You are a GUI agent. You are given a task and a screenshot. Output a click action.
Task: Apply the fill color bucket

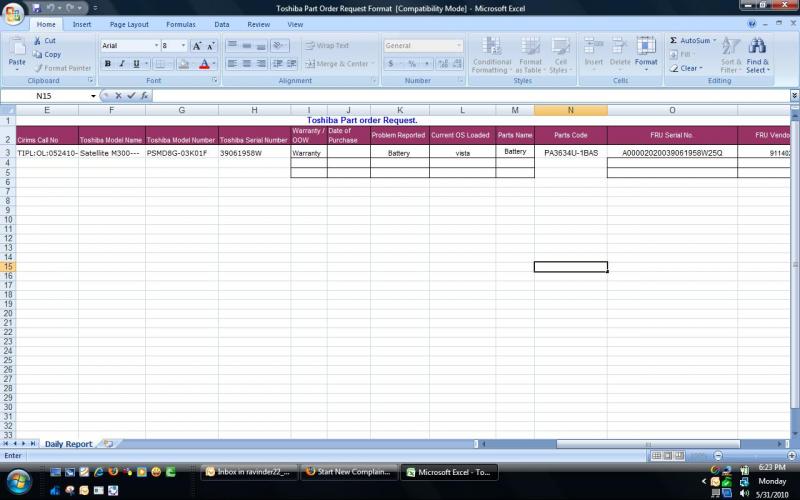[x=183, y=64]
